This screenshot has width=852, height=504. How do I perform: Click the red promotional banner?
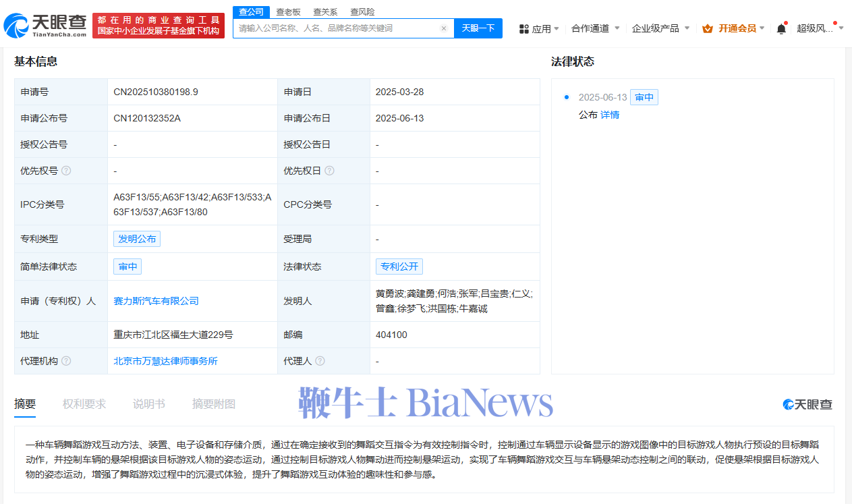(159, 26)
